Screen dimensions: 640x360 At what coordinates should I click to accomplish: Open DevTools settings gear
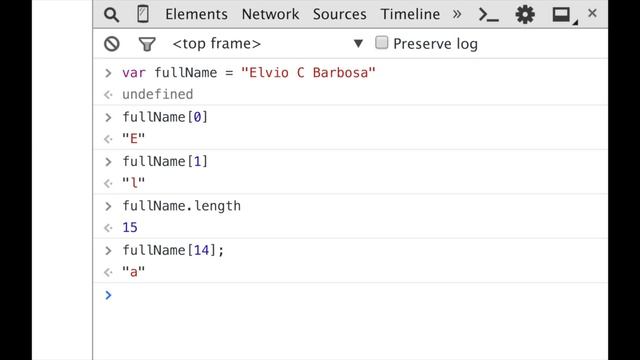click(x=525, y=15)
